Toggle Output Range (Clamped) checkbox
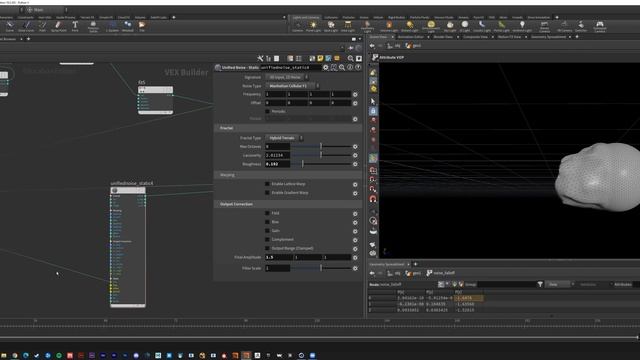 (267, 248)
